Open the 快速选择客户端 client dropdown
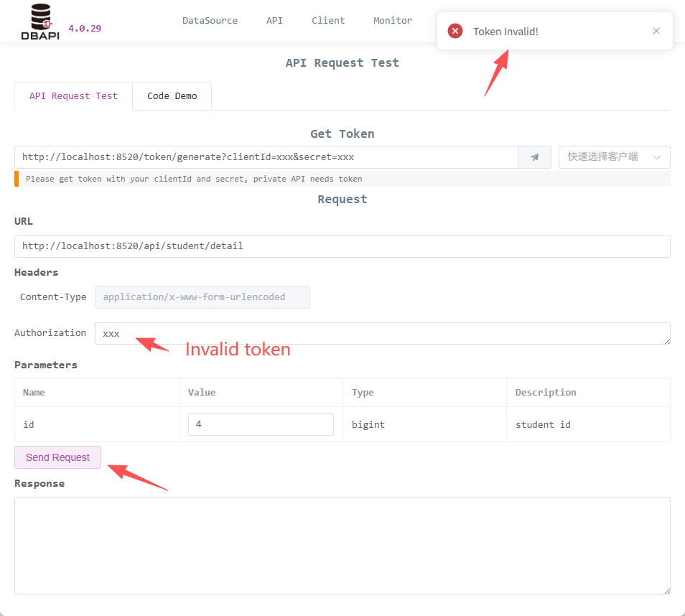The height and width of the screenshot is (616, 685). coord(614,157)
